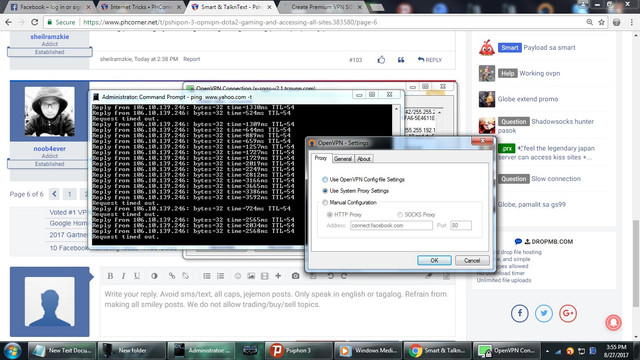640x360 pixels.
Task: Click REPLY on post #103
Action: 430,60
